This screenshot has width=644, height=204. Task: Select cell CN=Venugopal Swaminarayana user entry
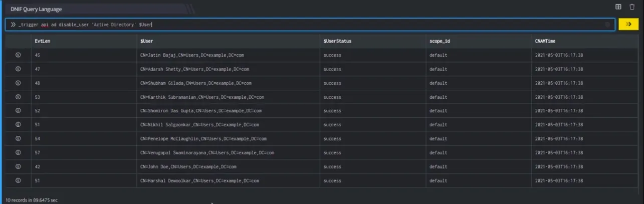(x=207, y=152)
